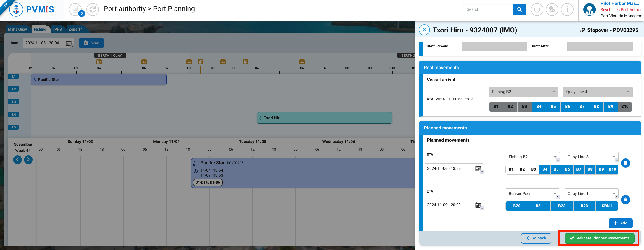Click the power logout icon
The height and width of the screenshot is (250, 644).
click(x=537, y=10)
